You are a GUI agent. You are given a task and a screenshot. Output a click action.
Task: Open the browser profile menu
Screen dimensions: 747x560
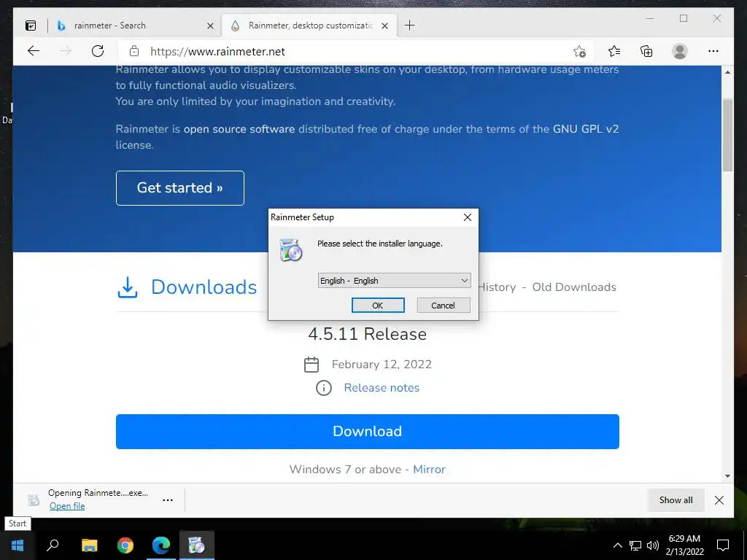tap(680, 51)
